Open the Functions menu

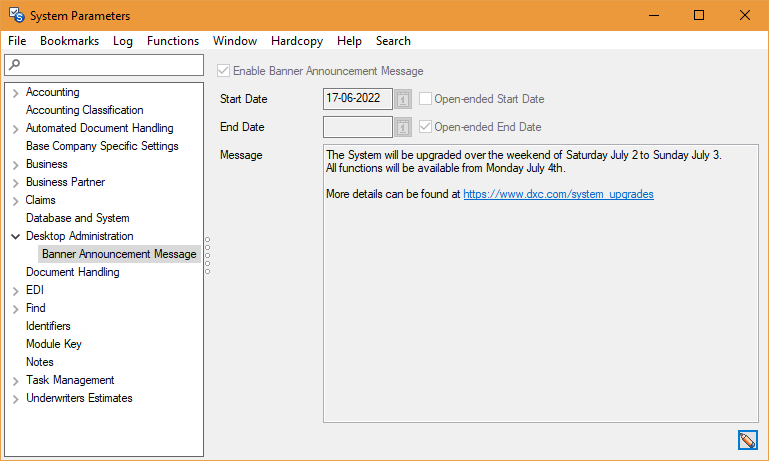point(172,41)
